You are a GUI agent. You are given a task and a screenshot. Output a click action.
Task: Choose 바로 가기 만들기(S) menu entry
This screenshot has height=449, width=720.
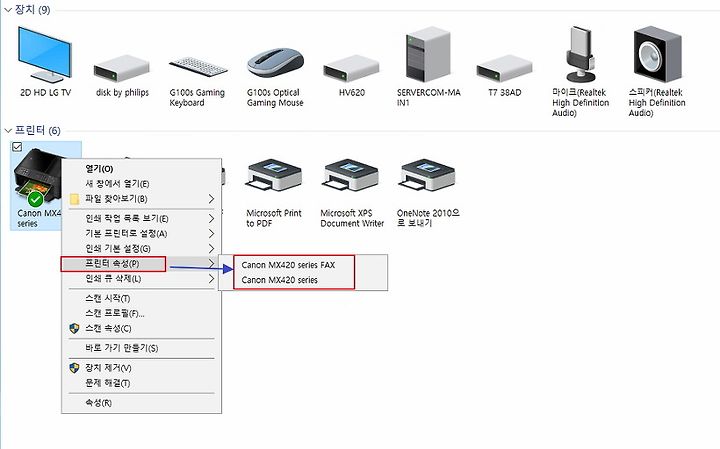point(141,348)
